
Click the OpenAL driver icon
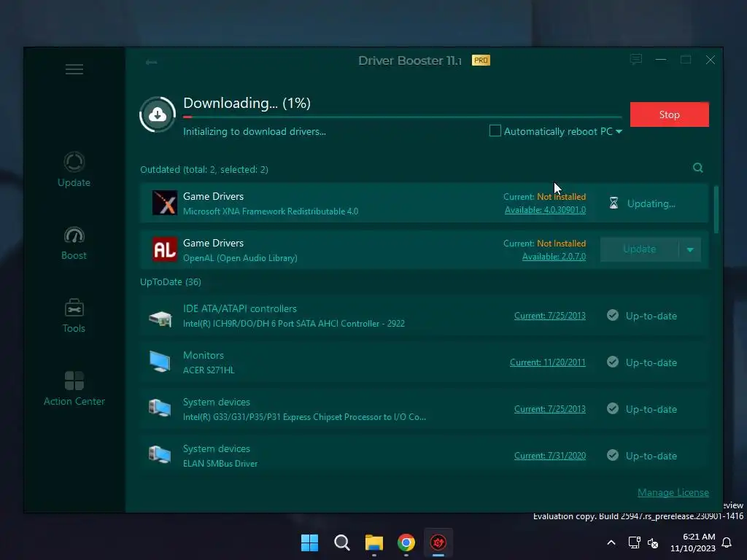164,249
